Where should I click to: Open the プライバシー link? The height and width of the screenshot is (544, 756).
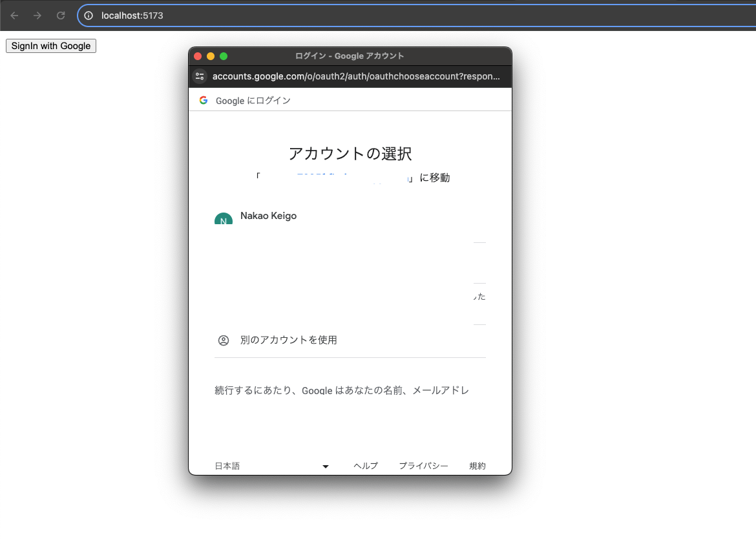423,466
